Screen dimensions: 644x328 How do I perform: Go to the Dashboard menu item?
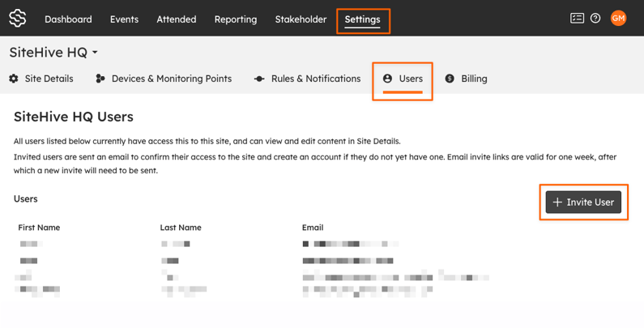tap(68, 19)
